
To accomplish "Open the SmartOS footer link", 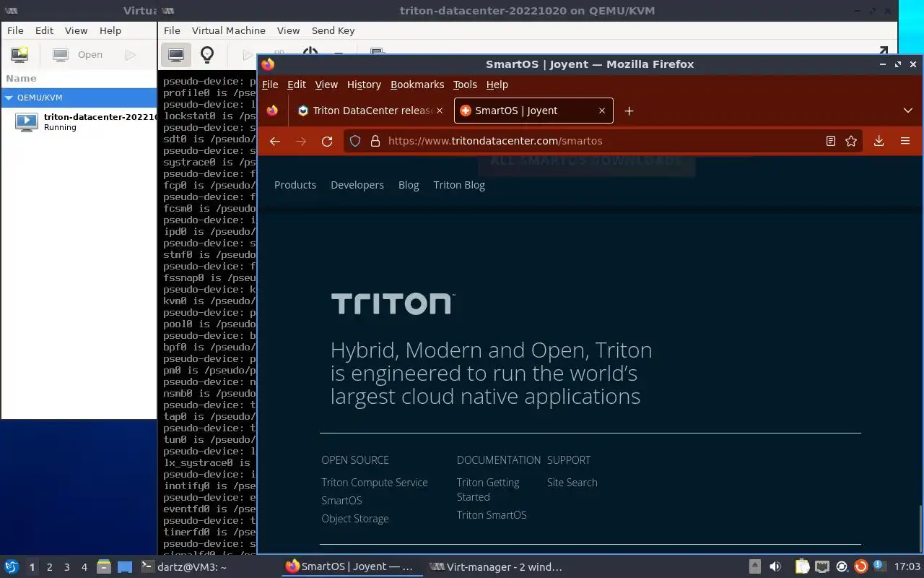I will [341, 500].
